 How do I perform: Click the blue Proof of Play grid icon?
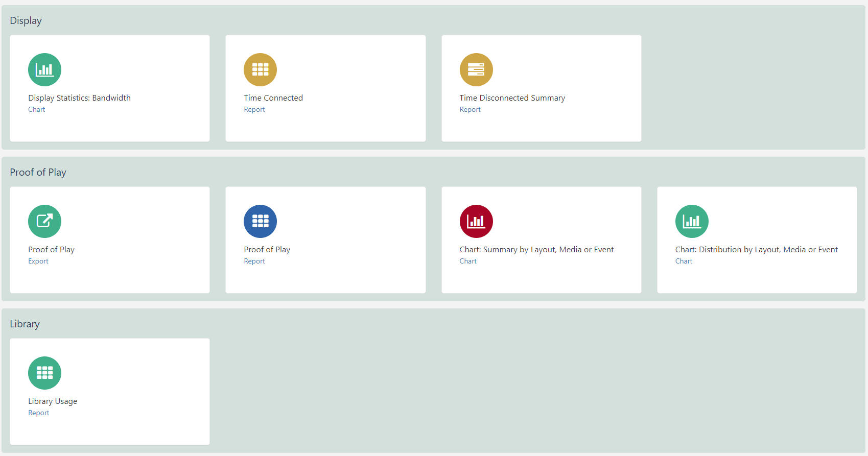pos(260,222)
